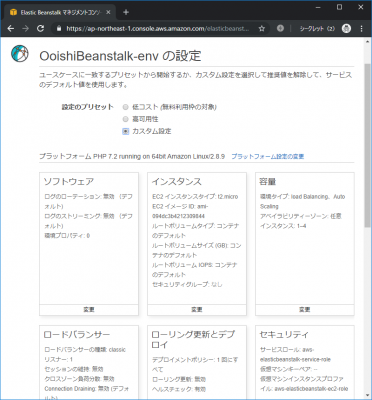Image resolution: width=372 pixels, height=400 pixels.
Task: Click the round extension icon beside the star
Action: point(280,29)
